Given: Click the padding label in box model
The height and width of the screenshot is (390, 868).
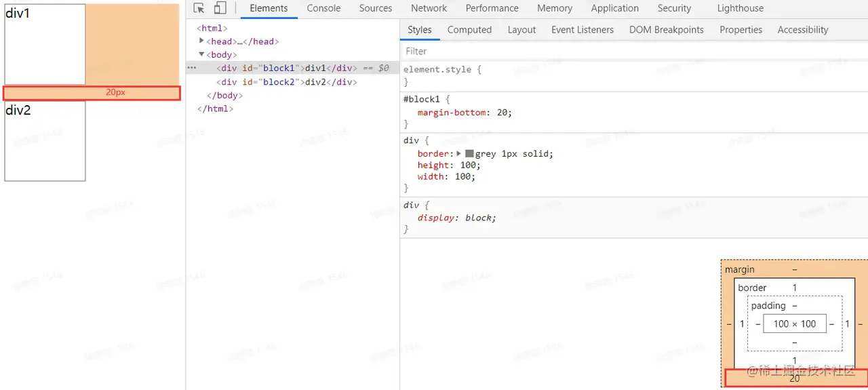Looking at the screenshot, I should click(768, 306).
